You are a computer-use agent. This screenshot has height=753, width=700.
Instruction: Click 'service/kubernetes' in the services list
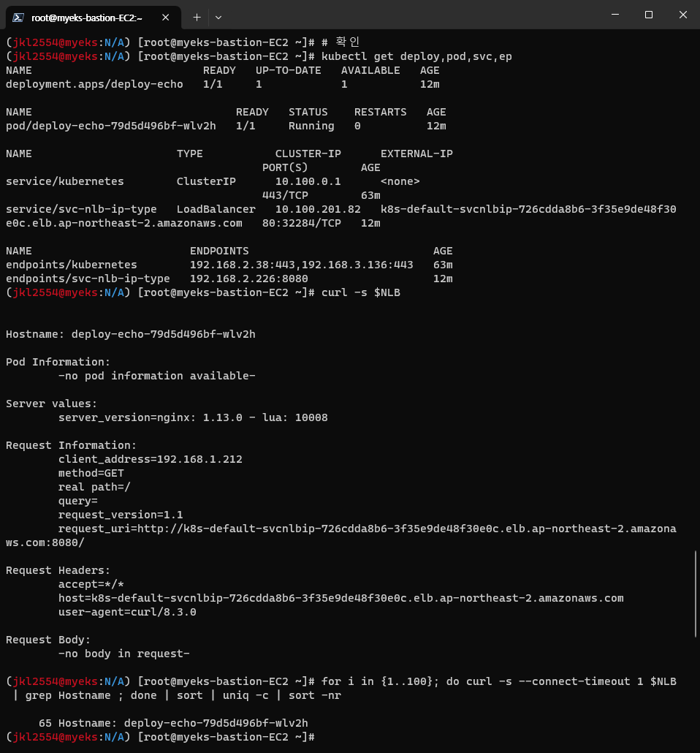pos(65,181)
